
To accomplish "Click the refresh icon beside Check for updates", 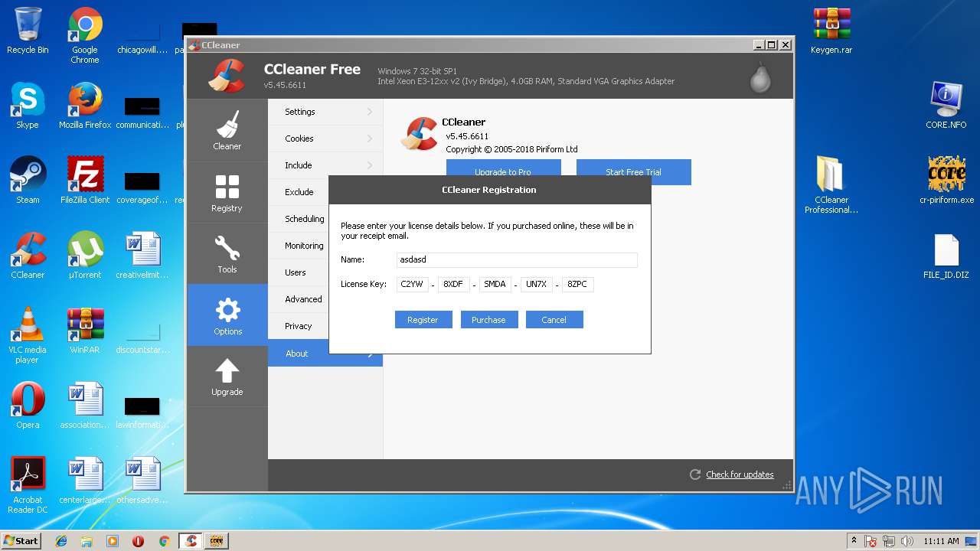I will 695,474.
